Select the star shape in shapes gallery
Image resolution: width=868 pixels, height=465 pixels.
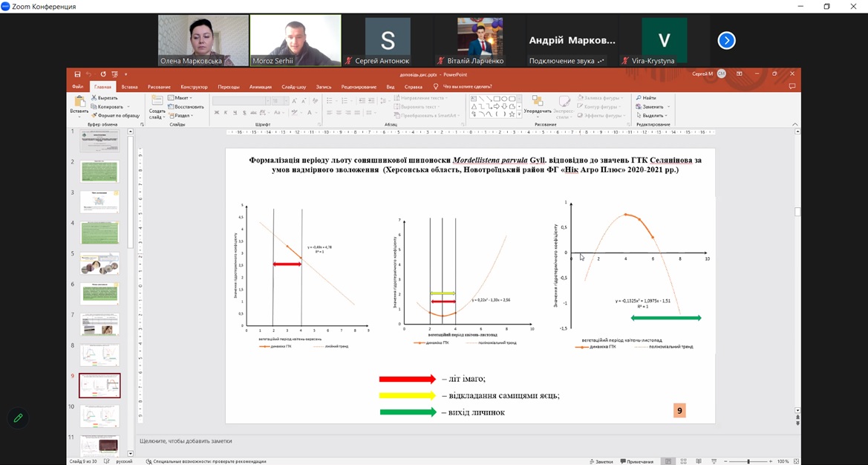512,114
